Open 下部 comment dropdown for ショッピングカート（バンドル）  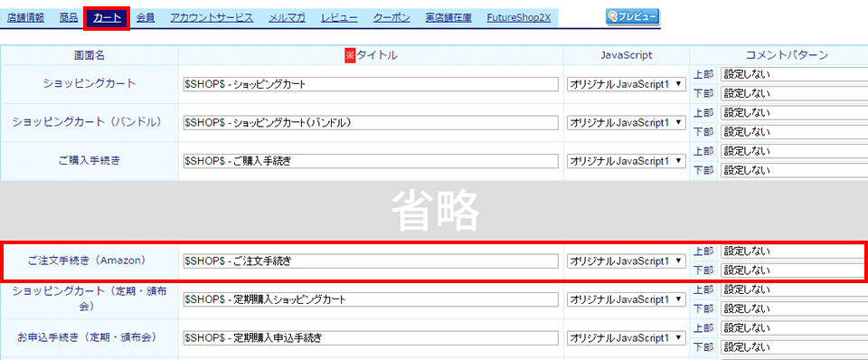coord(794,132)
